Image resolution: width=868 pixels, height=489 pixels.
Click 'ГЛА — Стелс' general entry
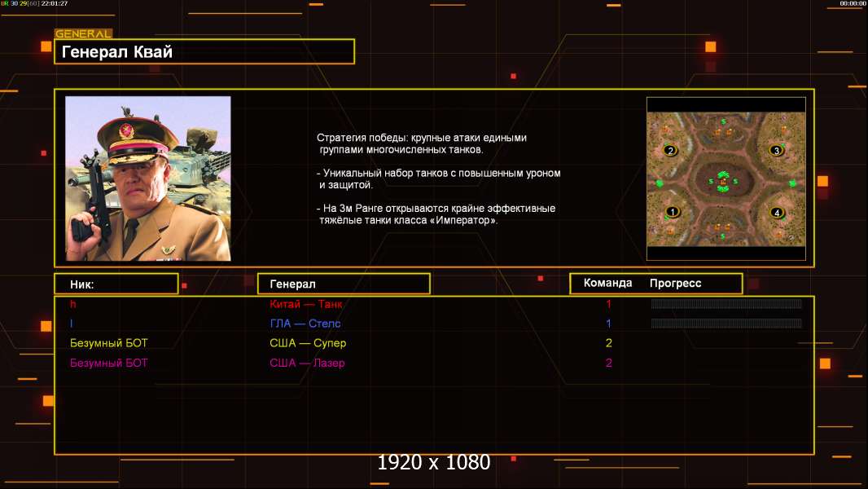(x=305, y=324)
